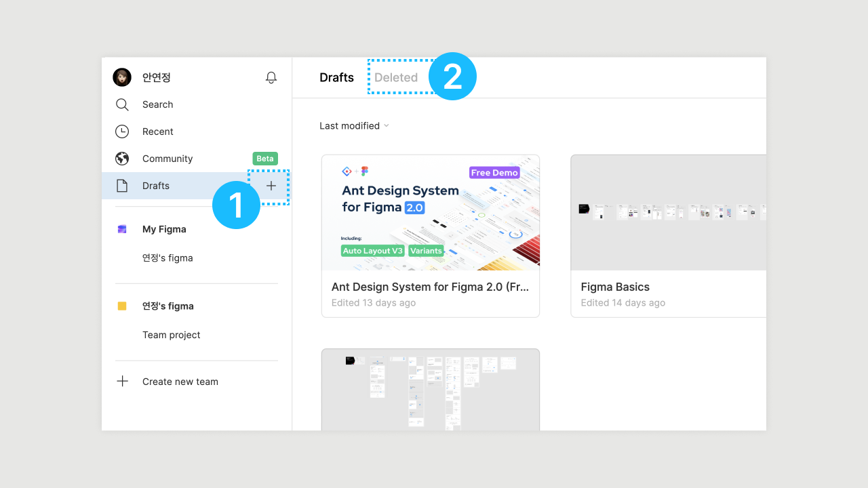Switch to the Drafts tab
Viewport: 868px width, 488px height.
tap(337, 77)
